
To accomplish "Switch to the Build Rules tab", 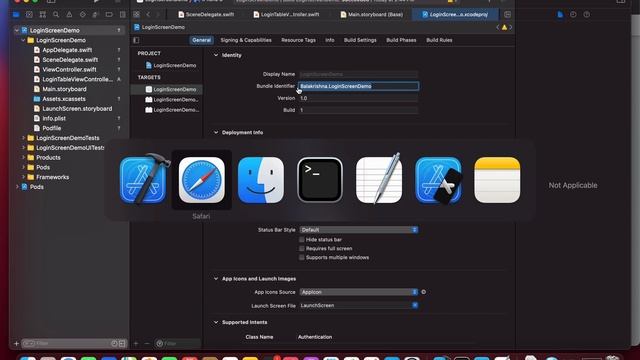I will coord(439,40).
